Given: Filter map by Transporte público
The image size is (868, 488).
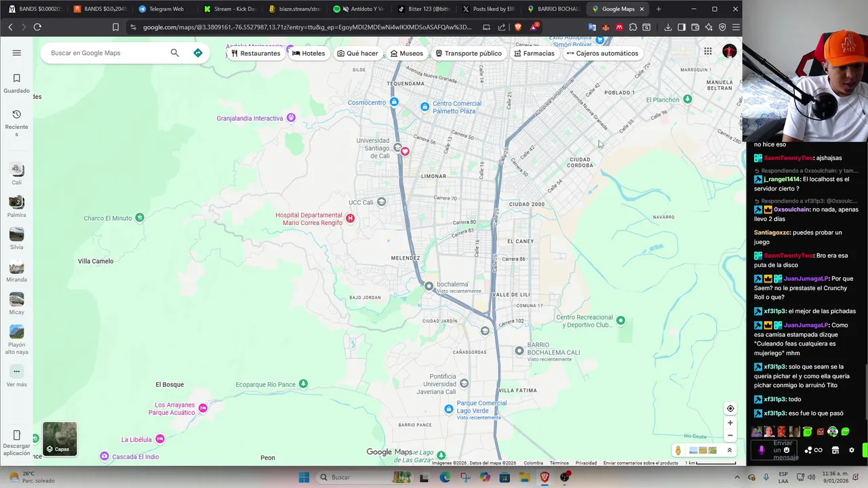Looking at the screenshot, I should (469, 53).
